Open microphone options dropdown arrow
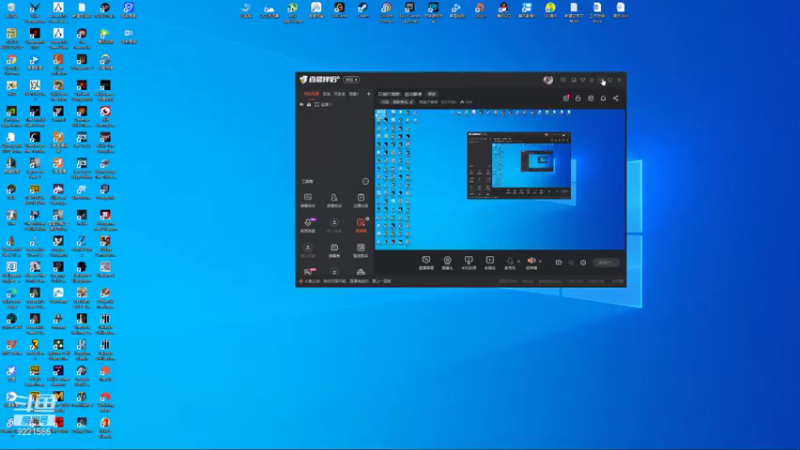Screen dimensions: 800x450 click(519, 262)
